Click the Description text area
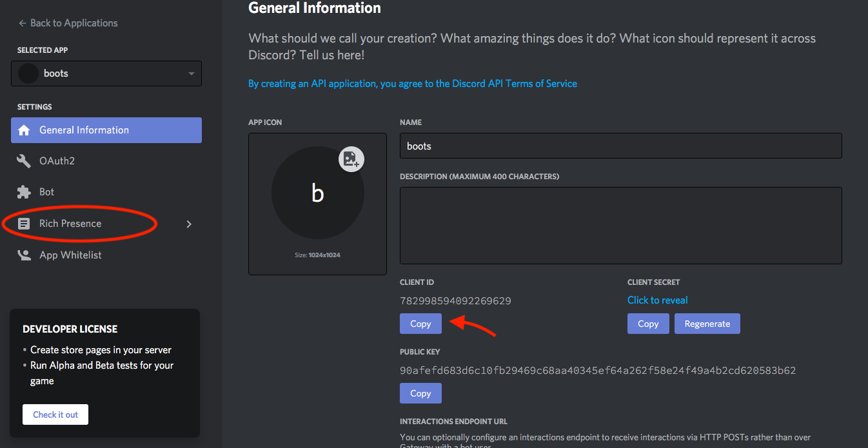Image resolution: width=868 pixels, height=448 pixels. 621,226
